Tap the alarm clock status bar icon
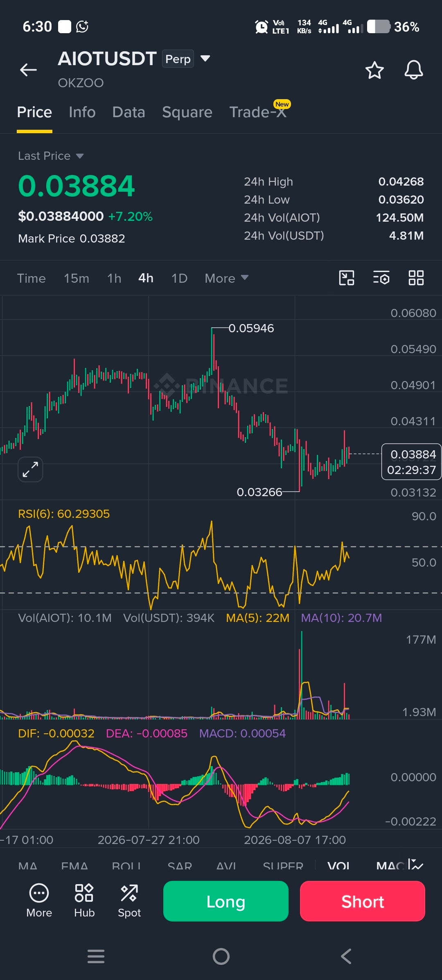442x980 pixels. pyautogui.click(x=262, y=27)
